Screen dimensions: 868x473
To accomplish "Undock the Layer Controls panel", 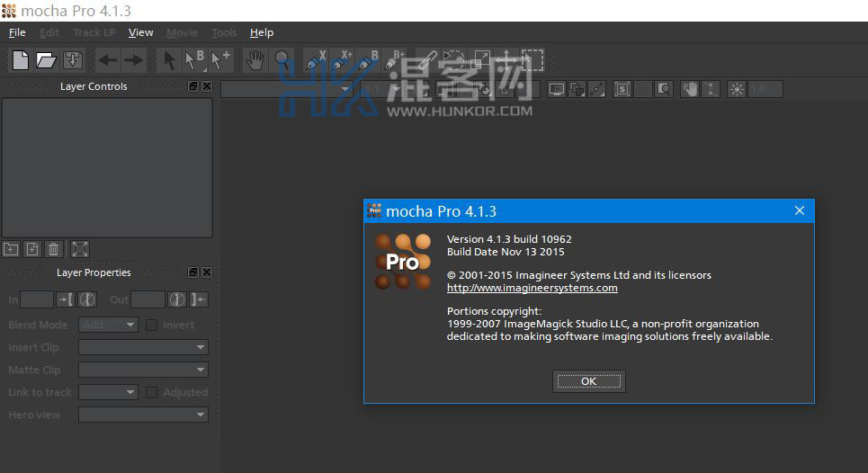I will click(193, 86).
